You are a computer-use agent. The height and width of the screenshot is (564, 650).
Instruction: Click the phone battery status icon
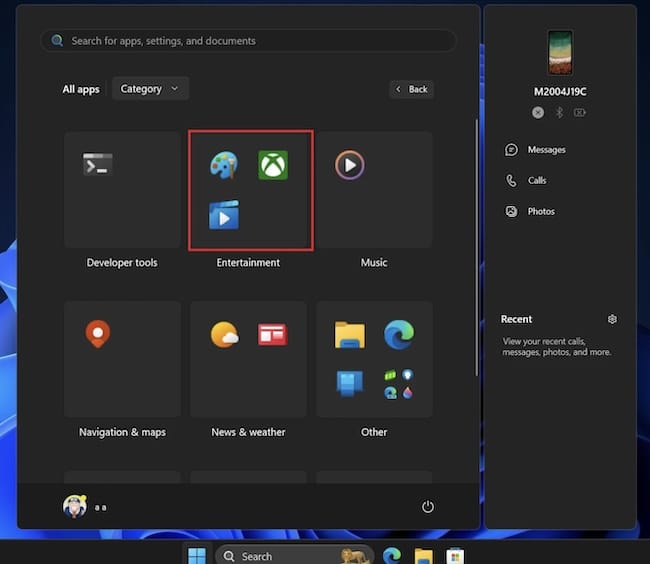580,112
